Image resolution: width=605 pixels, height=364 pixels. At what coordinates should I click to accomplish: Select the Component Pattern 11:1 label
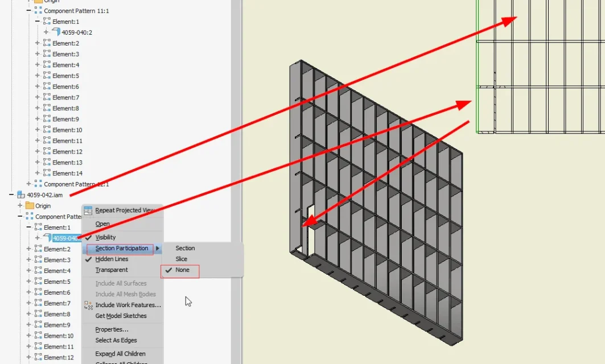[76, 11]
